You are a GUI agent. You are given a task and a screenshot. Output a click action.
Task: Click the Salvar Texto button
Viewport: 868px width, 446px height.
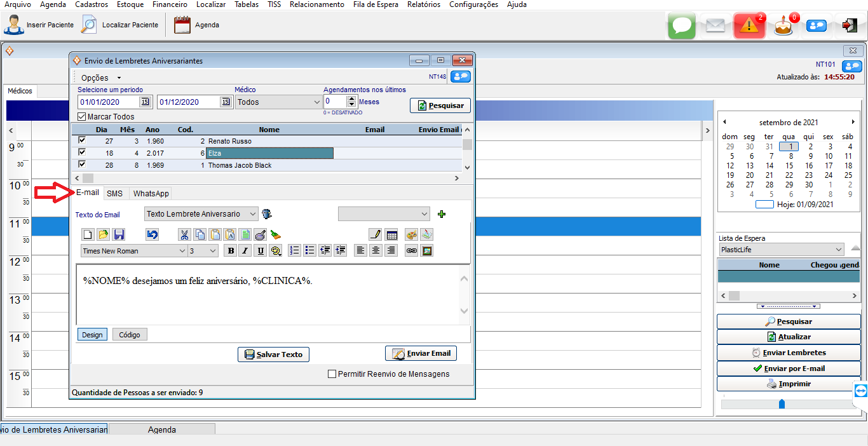click(274, 355)
